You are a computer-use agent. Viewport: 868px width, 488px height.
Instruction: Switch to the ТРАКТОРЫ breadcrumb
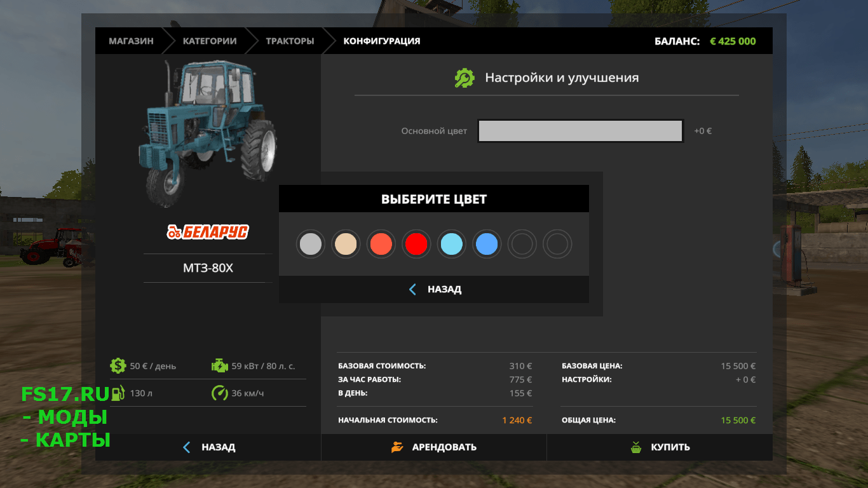tap(290, 41)
